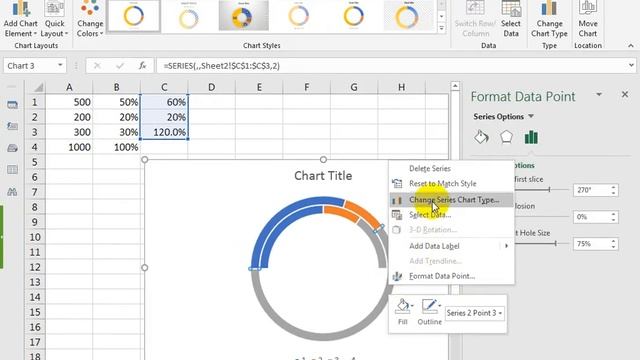Click the 75% hole size field
This screenshot has height=360, width=640.
coord(591,244)
